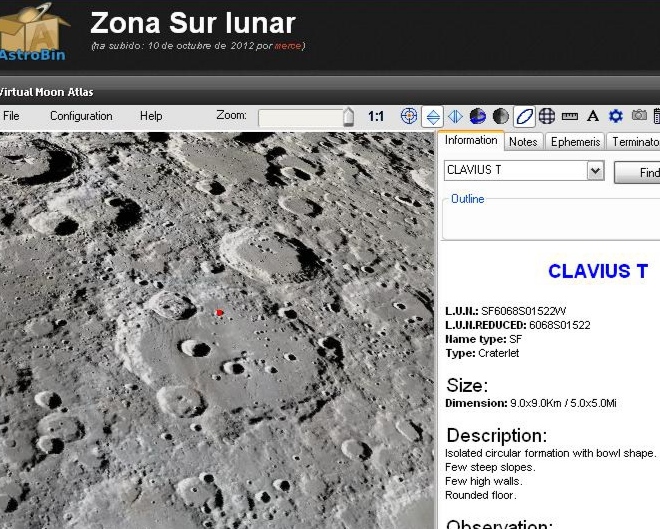Click the 'Outline' group label
Screen dimensions: 660x529
467,199
